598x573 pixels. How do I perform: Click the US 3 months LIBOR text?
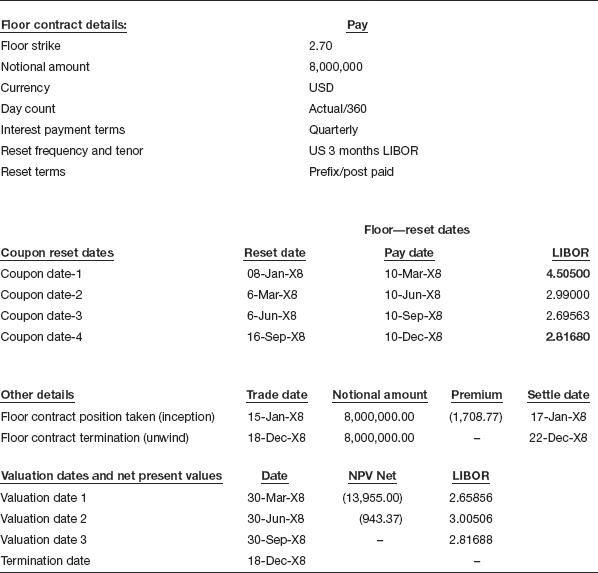click(x=363, y=151)
